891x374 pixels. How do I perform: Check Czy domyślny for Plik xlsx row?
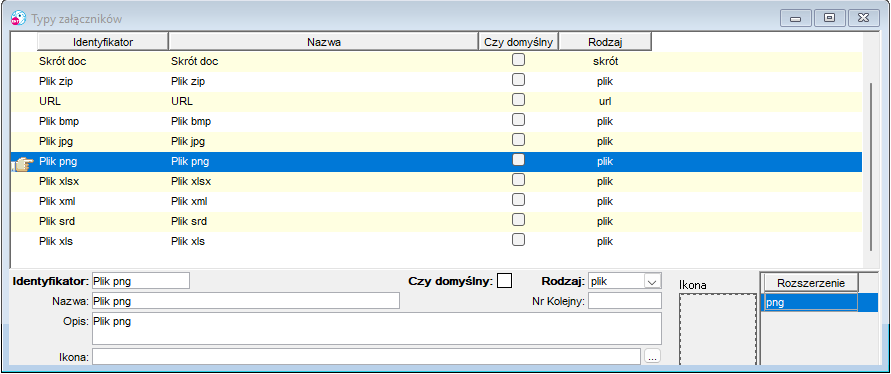(x=518, y=180)
